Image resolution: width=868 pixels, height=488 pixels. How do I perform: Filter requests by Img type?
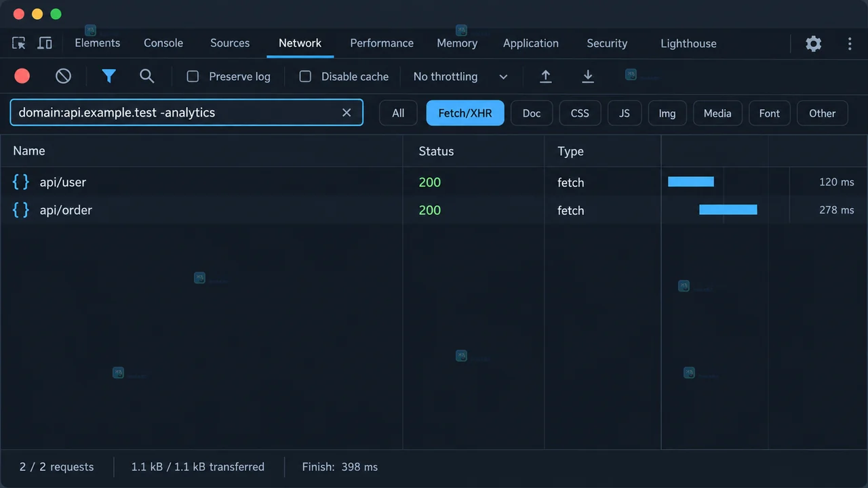[667, 113]
